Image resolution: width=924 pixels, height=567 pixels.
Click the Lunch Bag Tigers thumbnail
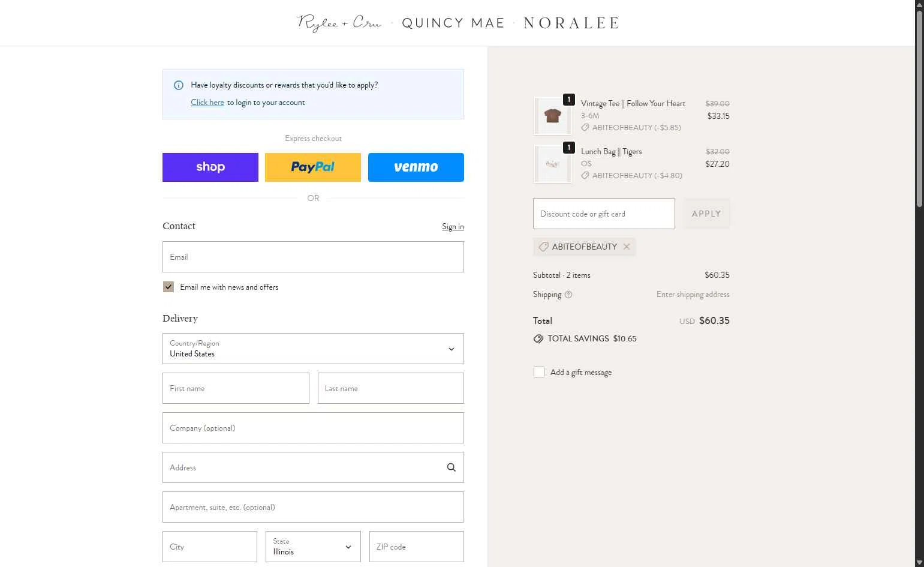point(552,164)
